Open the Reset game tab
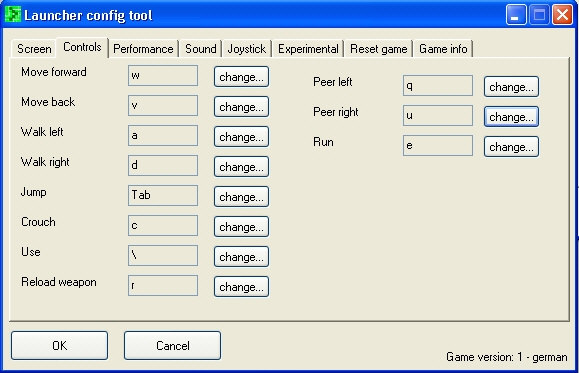 tap(378, 49)
